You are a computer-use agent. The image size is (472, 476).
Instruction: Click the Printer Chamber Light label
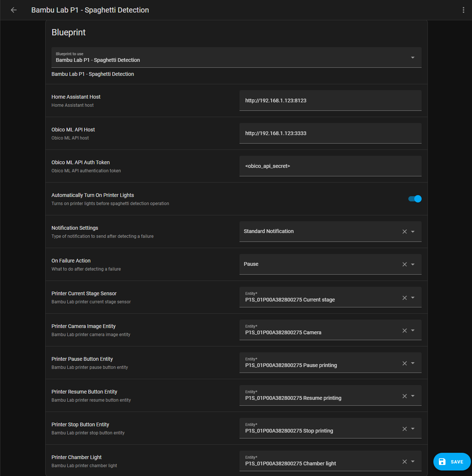pyautogui.click(x=77, y=457)
